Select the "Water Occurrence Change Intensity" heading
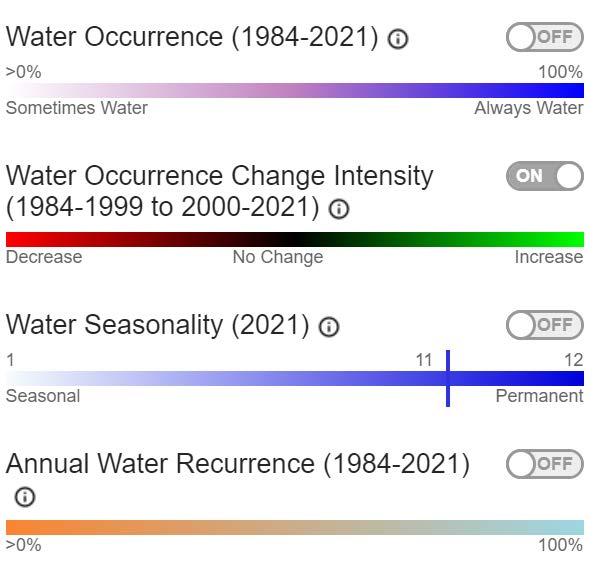 coord(220,176)
